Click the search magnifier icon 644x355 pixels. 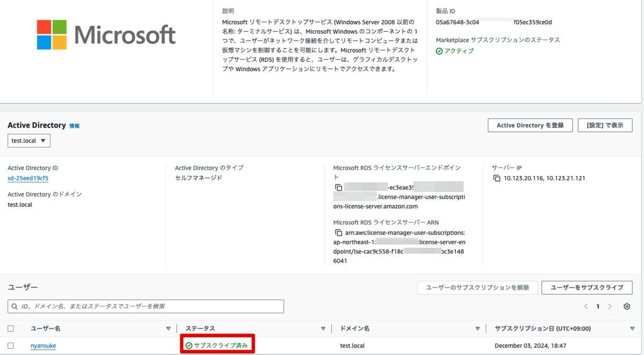click(x=14, y=306)
